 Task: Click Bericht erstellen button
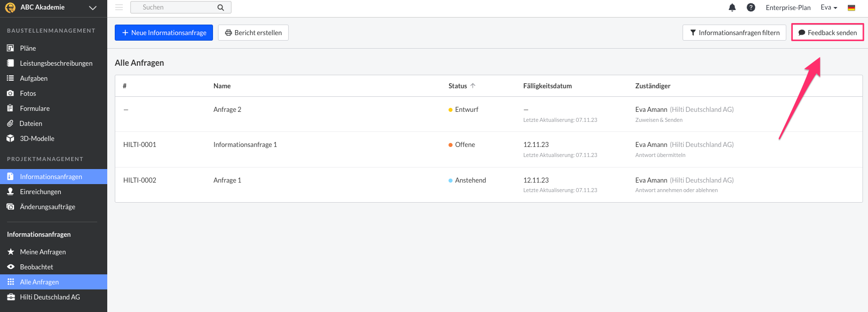pyautogui.click(x=253, y=33)
